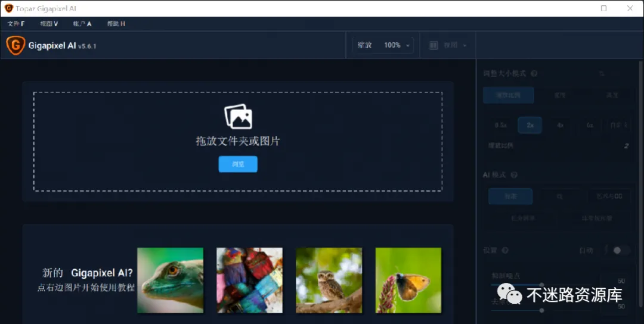644x324 pixels.
Task: Open the lizard tutorial image
Action: [170, 280]
